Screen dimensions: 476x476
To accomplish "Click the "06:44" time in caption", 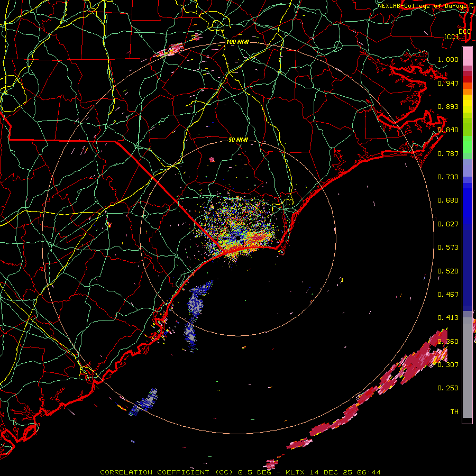I will tap(369, 472).
